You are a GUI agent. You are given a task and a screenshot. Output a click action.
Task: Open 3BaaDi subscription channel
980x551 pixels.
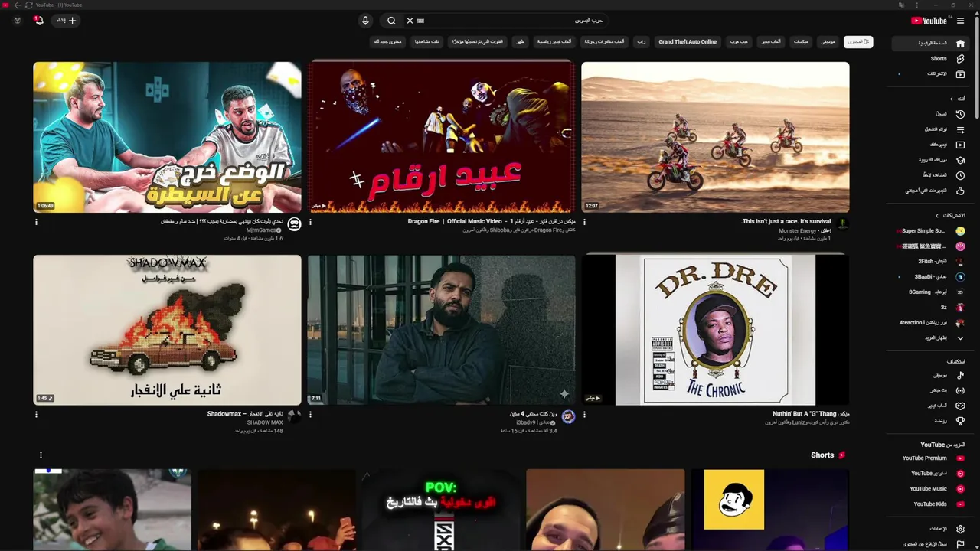click(x=930, y=277)
